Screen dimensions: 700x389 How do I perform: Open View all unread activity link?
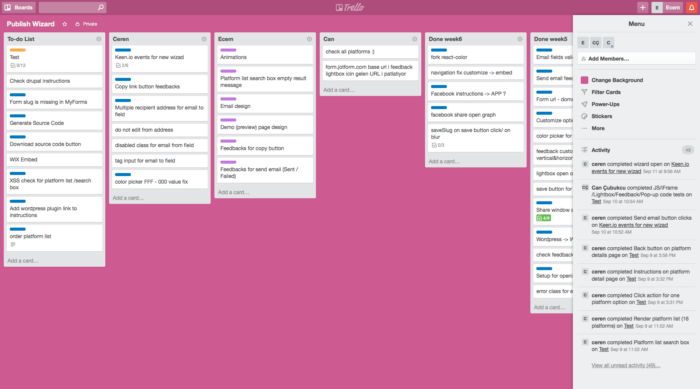coord(625,365)
